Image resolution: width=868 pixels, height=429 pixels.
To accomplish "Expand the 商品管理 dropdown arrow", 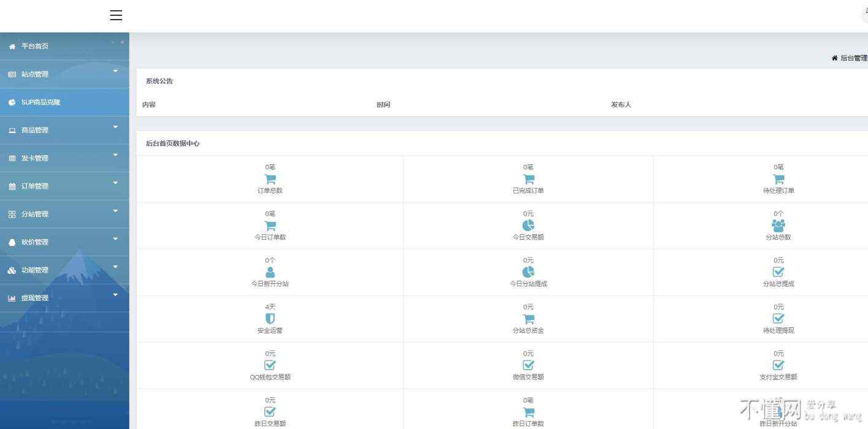I will click(x=115, y=127).
